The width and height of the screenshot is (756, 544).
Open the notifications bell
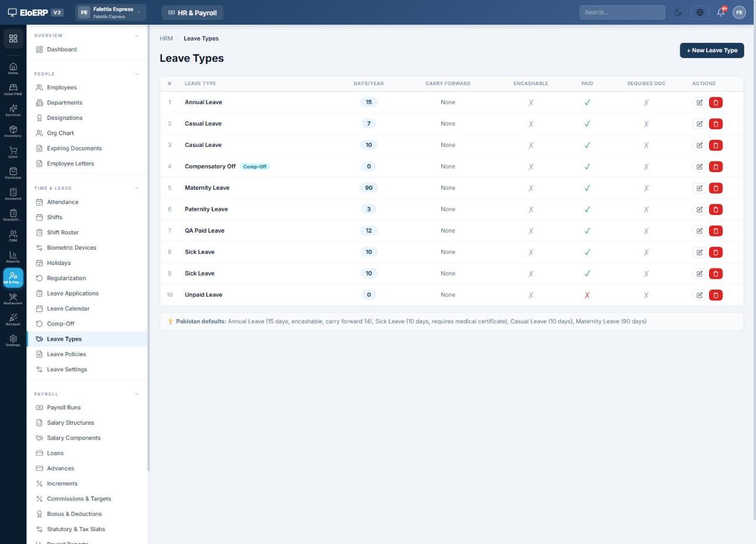tap(721, 12)
